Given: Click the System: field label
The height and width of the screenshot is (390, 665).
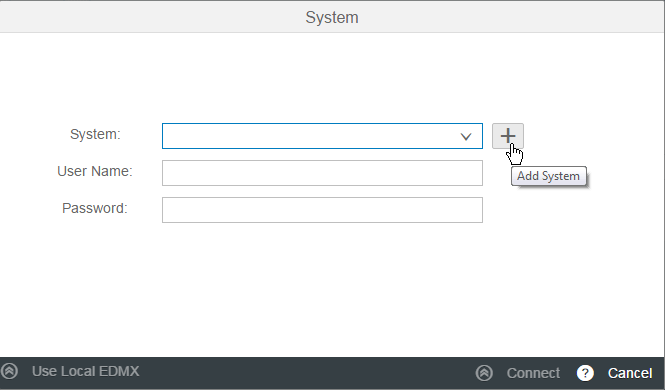Looking at the screenshot, I should tap(95, 134).
